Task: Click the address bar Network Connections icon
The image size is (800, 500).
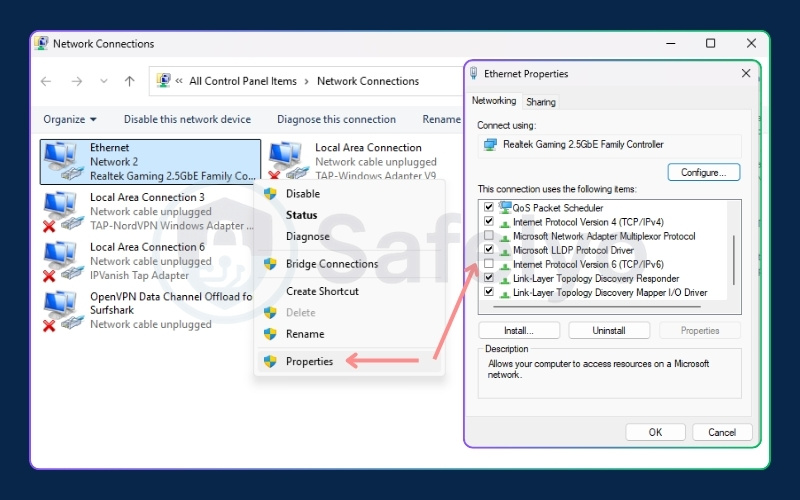Action: click(163, 81)
